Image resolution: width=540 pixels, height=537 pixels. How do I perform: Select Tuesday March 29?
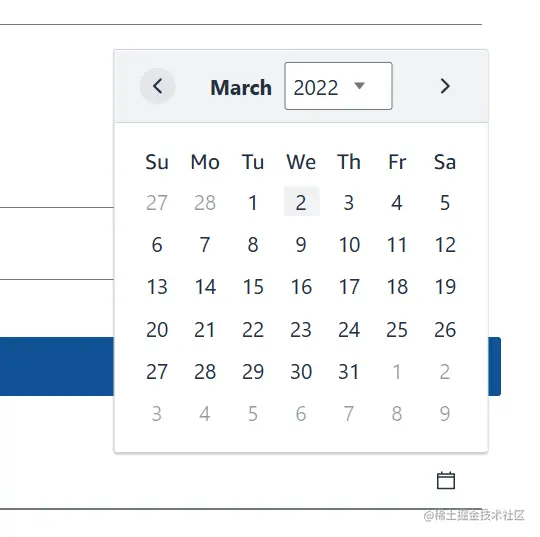(253, 371)
